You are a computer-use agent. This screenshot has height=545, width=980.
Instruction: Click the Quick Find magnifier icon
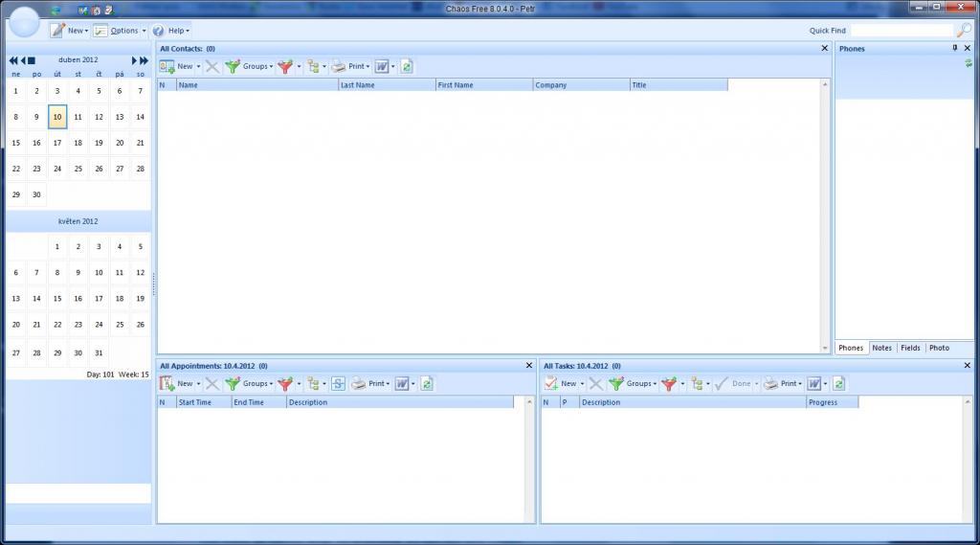pyautogui.click(x=965, y=30)
